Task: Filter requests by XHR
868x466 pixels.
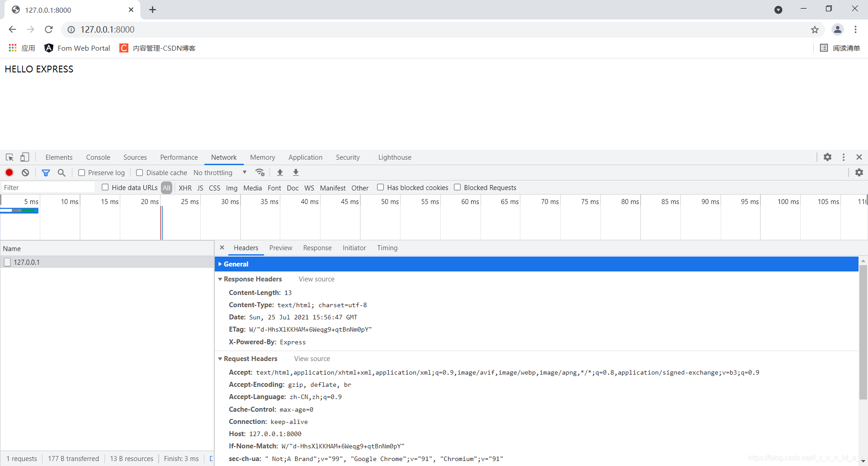Action: click(185, 188)
